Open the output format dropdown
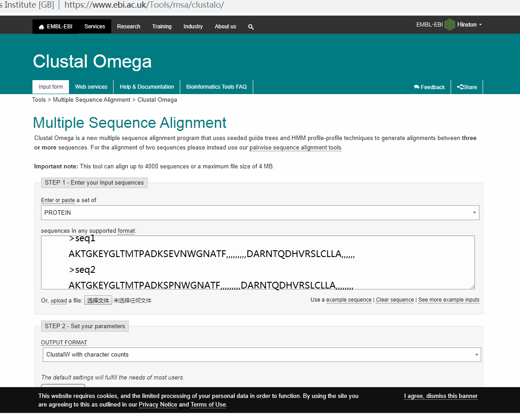Screen dimensions: 520x420 262,355
